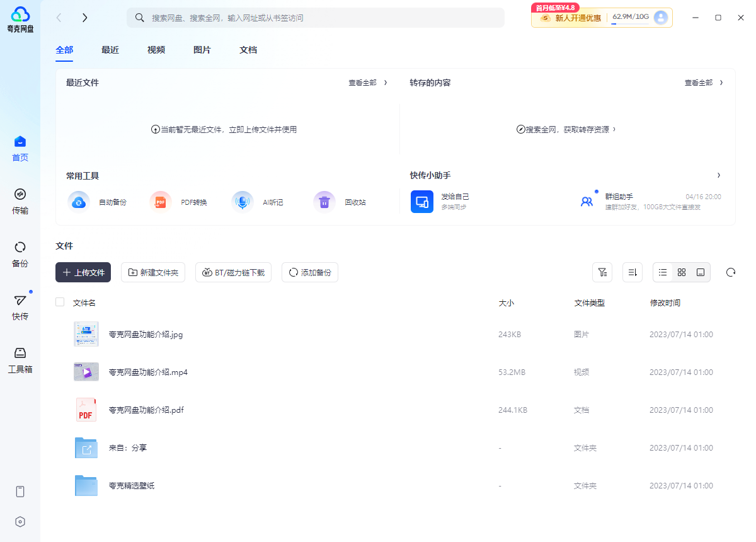756x542 pixels.
Task: Open the 工具箱 toolbox from sidebar
Action: (x=20, y=360)
